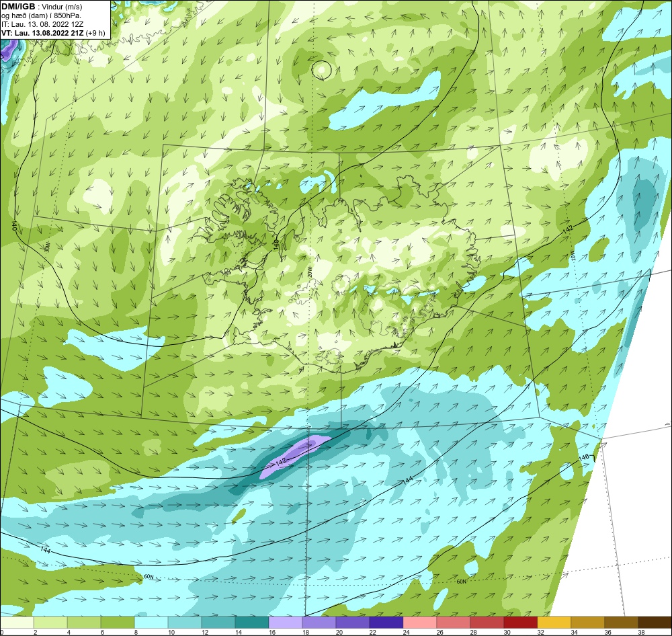Select the dark teal 14–16 m/s legend swatch
The height and width of the screenshot is (636, 672).
[252, 622]
